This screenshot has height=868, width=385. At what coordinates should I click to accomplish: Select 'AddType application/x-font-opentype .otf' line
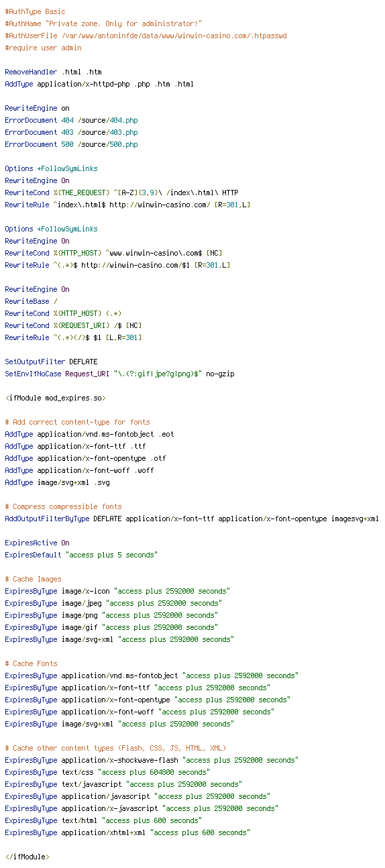coord(85,458)
